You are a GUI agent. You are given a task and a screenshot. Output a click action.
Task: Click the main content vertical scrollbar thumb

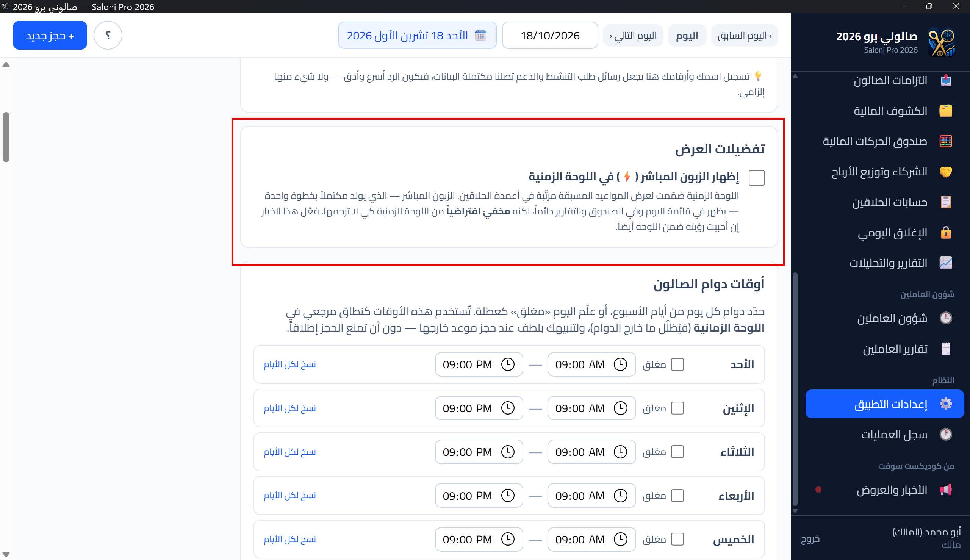[x=6, y=137]
